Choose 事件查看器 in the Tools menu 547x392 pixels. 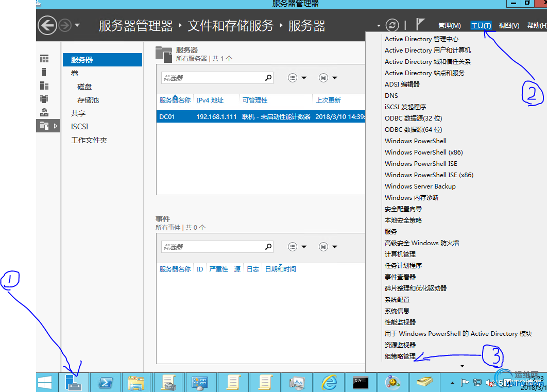400,277
